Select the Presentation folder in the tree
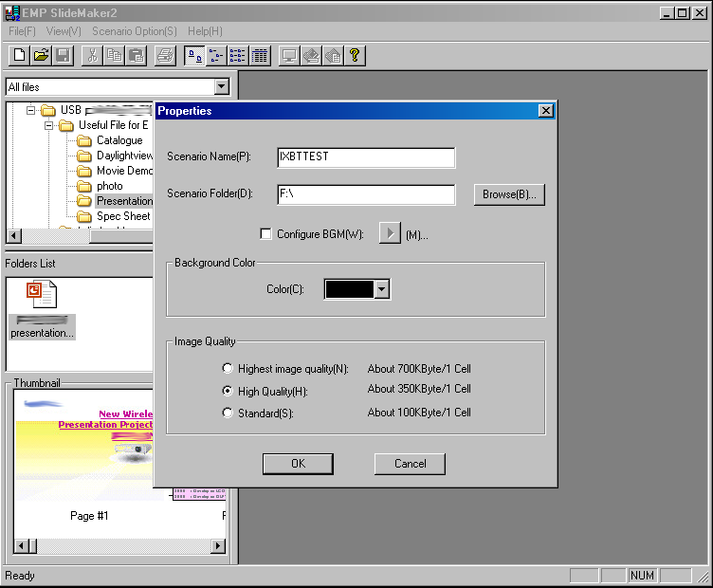Screen dimensions: 713x588 (124, 201)
